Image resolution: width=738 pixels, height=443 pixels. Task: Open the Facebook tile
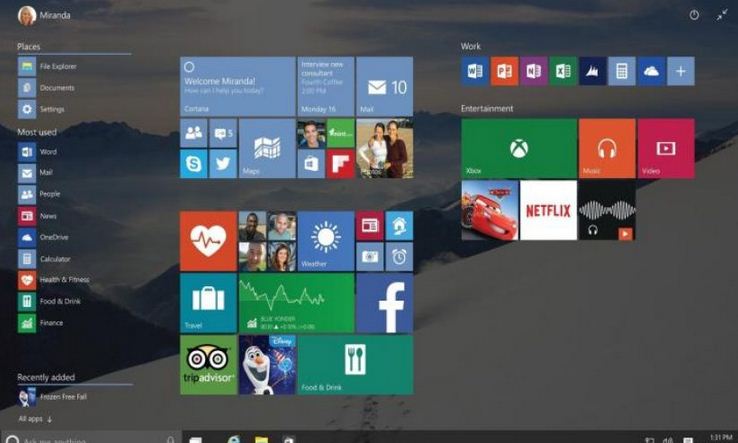click(385, 303)
